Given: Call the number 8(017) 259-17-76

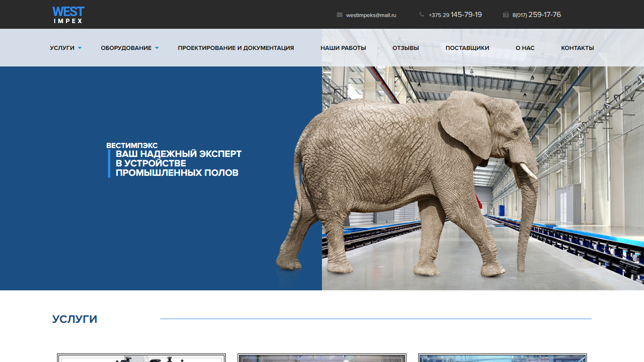Looking at the screenshot, I should click(x=537, y=15).
